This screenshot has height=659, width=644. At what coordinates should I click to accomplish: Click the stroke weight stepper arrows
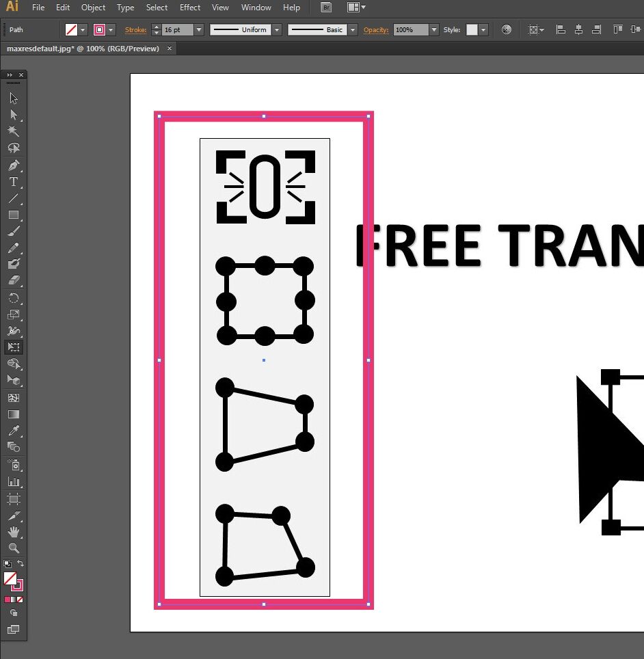[x=157, y=30]
